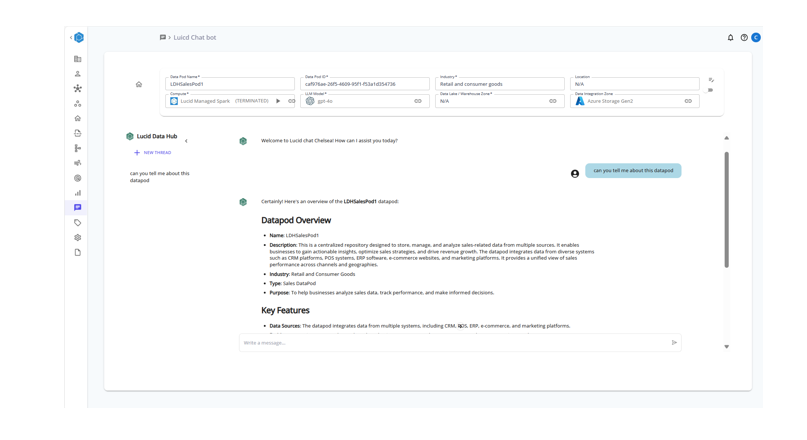Click the user avatar next to the message bubble
Image resolution: width=807 pixels, height=440 pixels.
[x=575, y=174]
